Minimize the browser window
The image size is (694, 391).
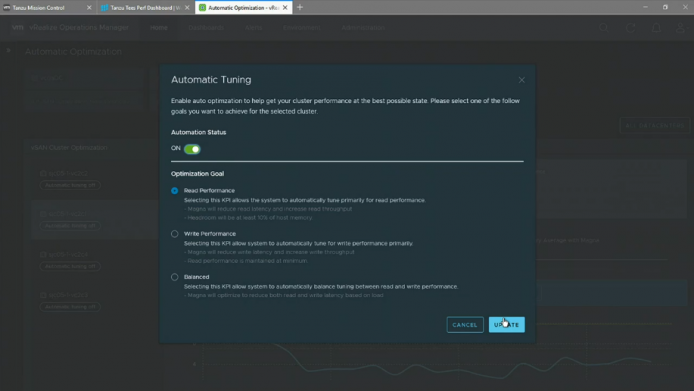[645, 7]
